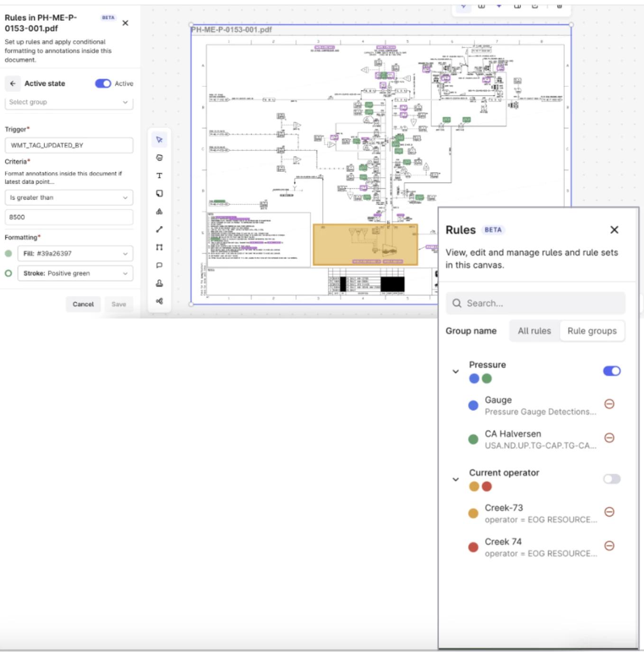
Task: Open the 'Is greater than' criteria dropdown
Action: click(69, 197)
